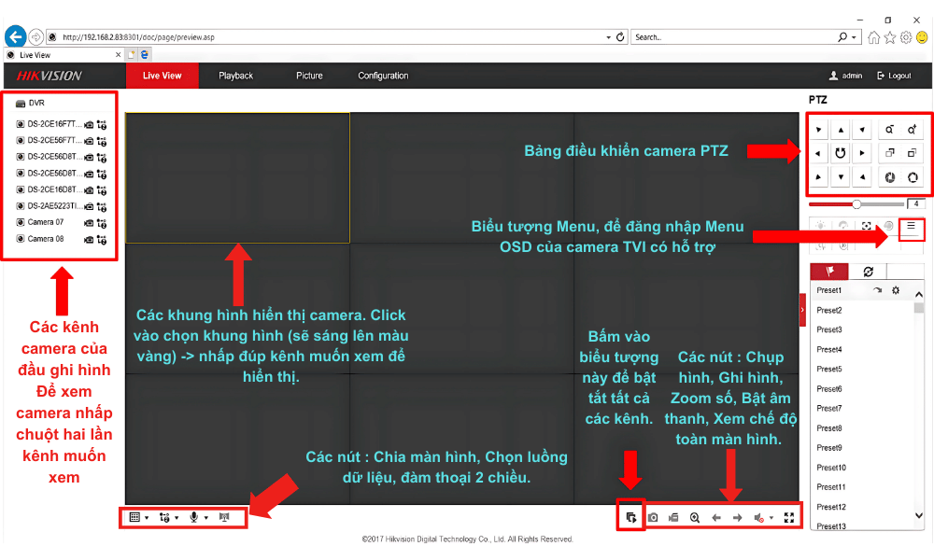Go to previous page of channels
Viewport: 934px width, 560px height.
pyautogui.click(x=716, y=518)
